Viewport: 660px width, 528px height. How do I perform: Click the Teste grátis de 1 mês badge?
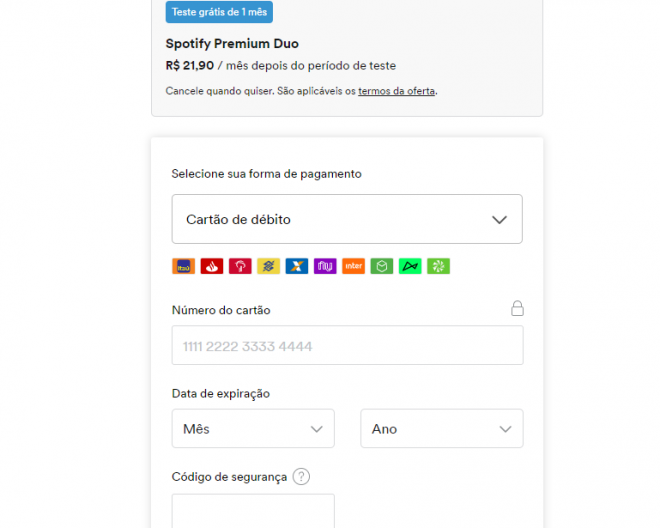pos(219,12)
